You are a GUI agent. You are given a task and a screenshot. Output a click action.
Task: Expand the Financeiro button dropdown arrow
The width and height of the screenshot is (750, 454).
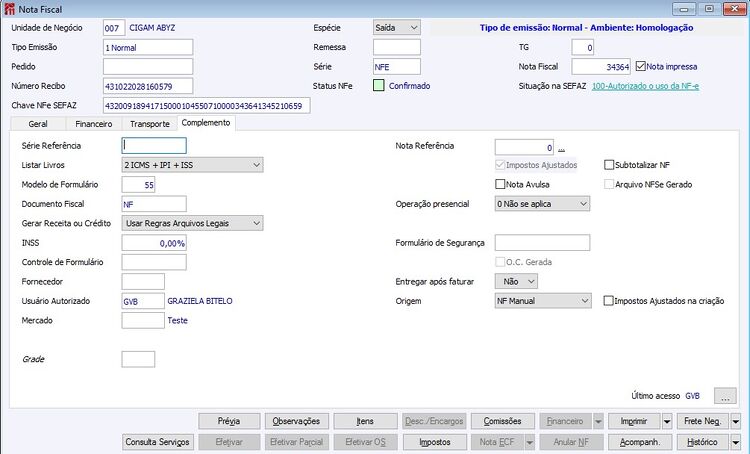[598, 421]
